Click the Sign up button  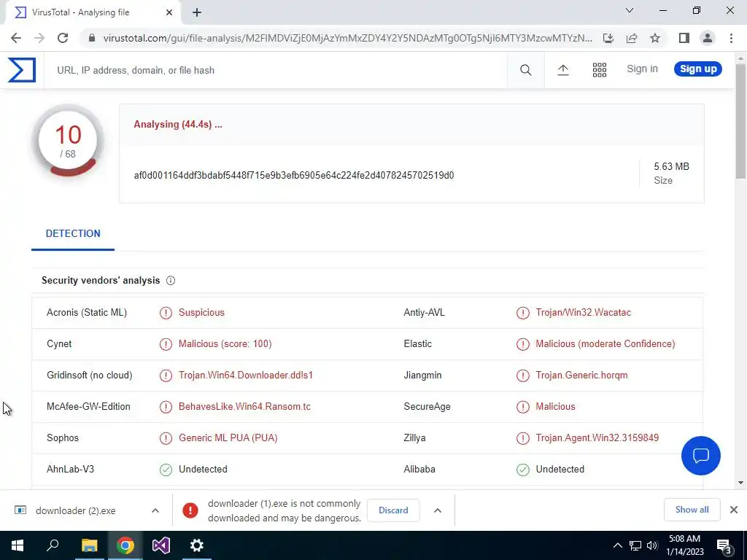(x=698, y=69)
